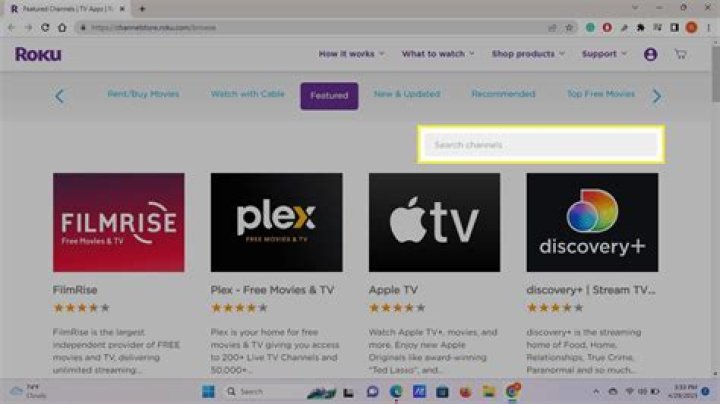Image resolution: width=720 pixels, height=404 pixels.
Task: Open a new browser tab
Action: [142, 9]
